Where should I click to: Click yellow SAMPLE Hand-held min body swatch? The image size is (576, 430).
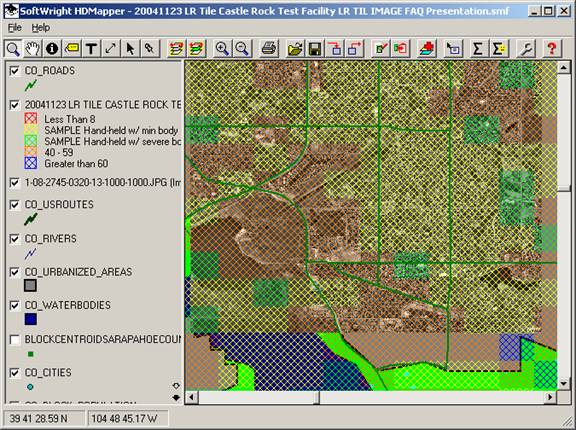tap(31, 130)
